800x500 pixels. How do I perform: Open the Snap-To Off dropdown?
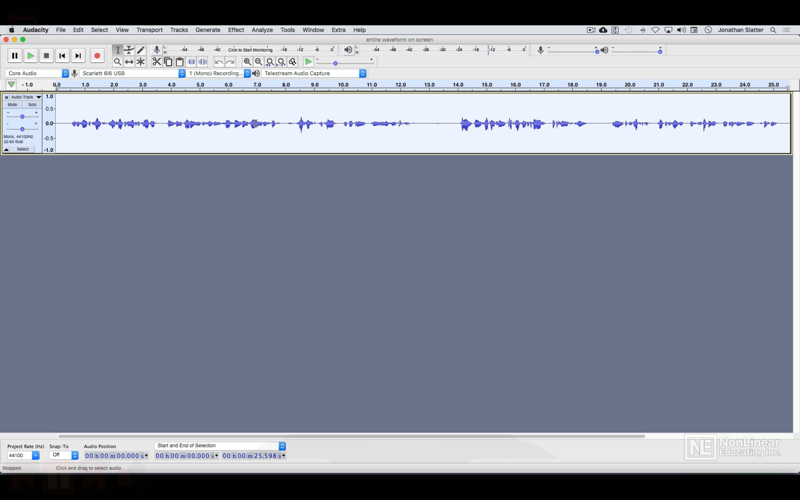click(x=64, y=455)
